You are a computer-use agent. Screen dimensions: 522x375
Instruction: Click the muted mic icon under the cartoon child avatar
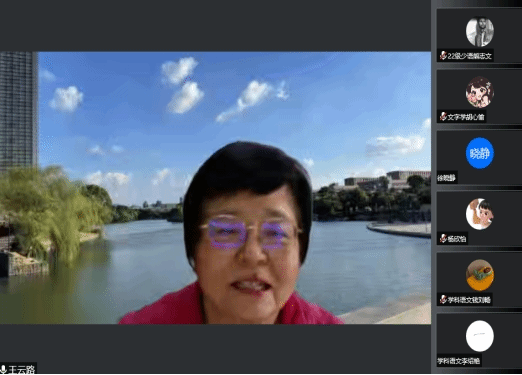point(443,239)
